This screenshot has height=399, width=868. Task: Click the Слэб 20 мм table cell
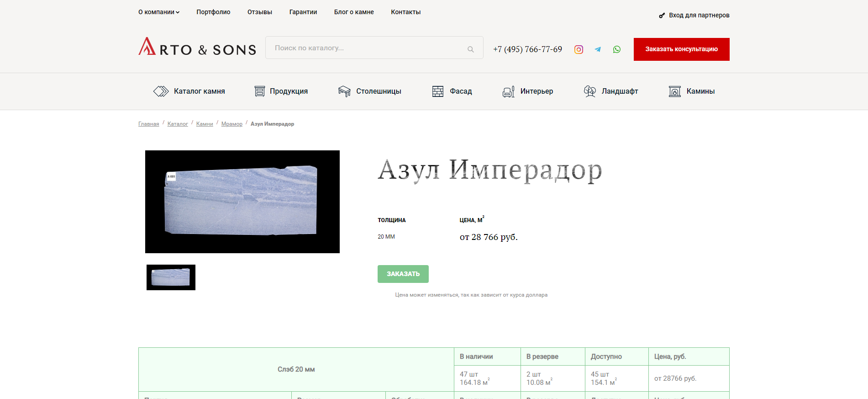click(296, 369)
